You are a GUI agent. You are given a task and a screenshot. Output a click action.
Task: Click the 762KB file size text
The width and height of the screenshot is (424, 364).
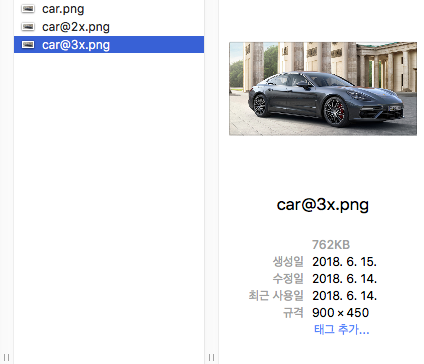pos(331,245)
